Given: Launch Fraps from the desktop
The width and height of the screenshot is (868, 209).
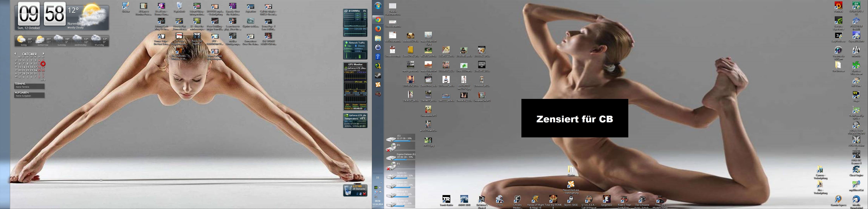Looking at the screenshot, I should click(856, 95).
